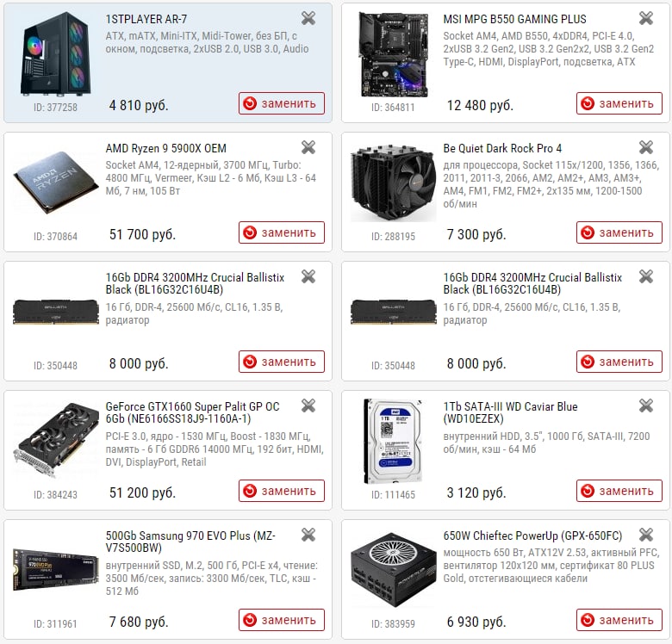
Task: Remove the MSI MPG B550 GAMING PLUS motherboard
Action: click(x=646, y=18)
